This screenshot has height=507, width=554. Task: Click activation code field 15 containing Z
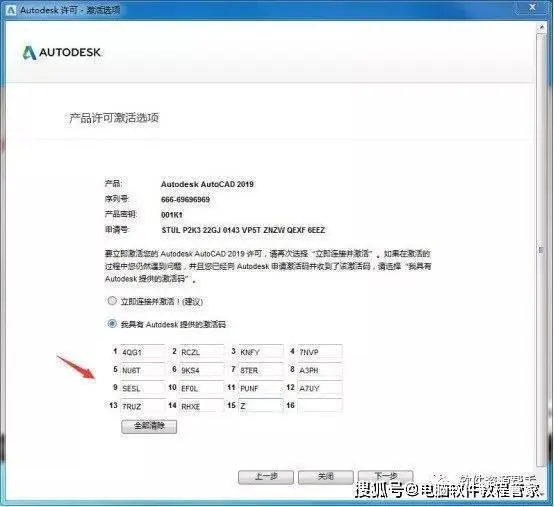coord(261,406)
